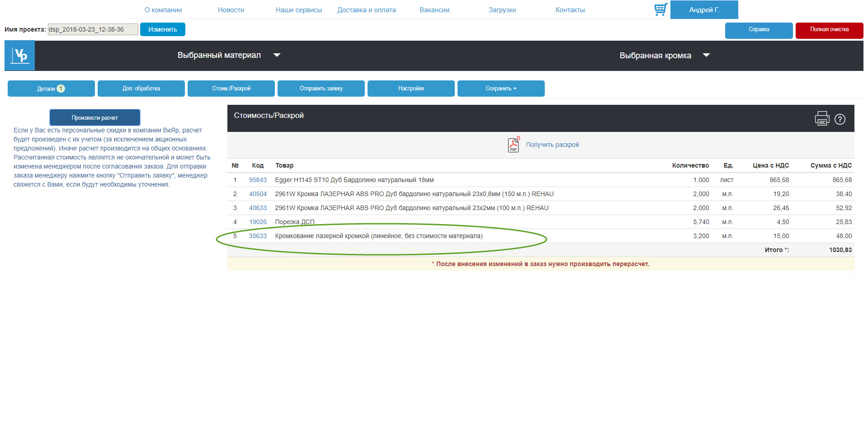The image size is (868, 440).
Task: Click the ViYar logo icon
Action: 20,56
